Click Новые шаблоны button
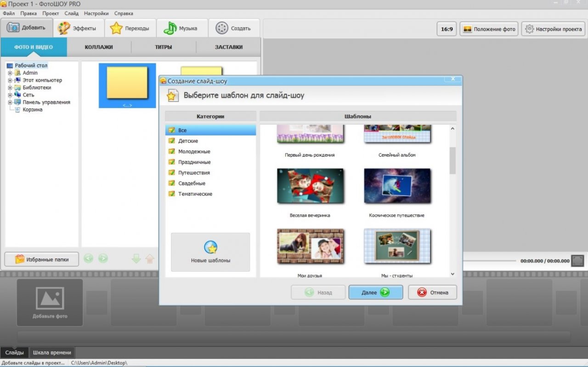 (210, 252)
